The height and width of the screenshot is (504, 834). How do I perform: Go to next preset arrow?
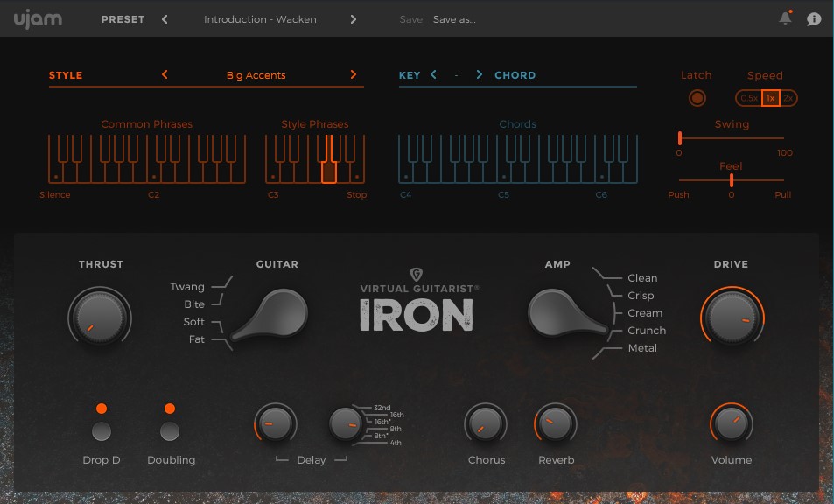pos(354,19)
